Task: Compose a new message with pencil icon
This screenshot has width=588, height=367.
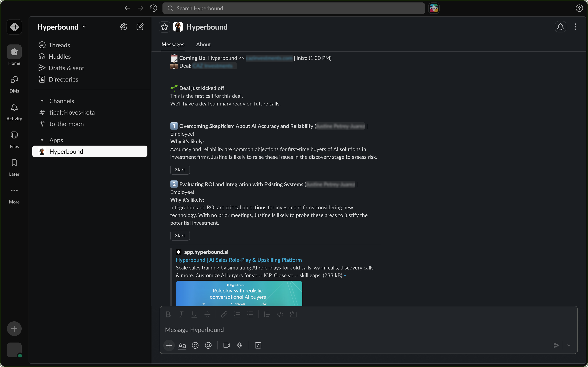Action: pyautogui.click(x=140, y=27)
